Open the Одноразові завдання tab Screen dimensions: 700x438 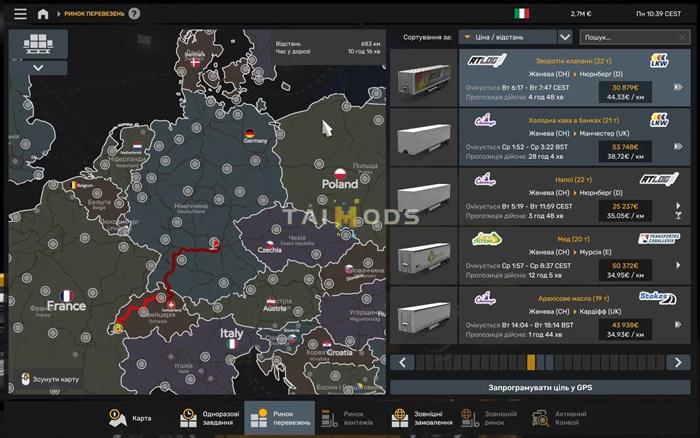[x=209, y=418]
